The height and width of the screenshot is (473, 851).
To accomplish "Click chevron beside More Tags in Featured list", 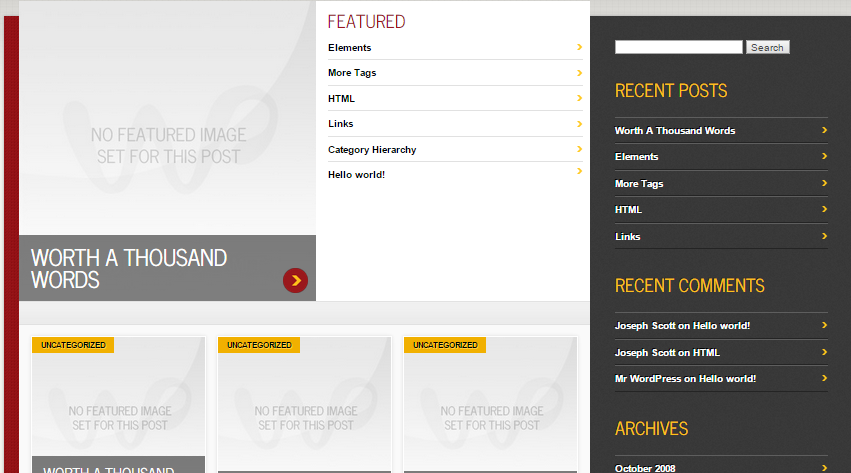I will (580, 72).
